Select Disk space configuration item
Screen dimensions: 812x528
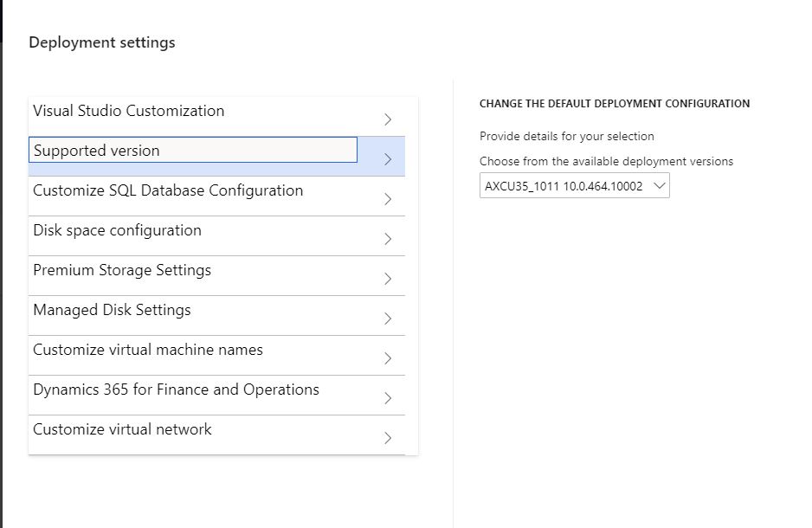[x=117, y=231]
